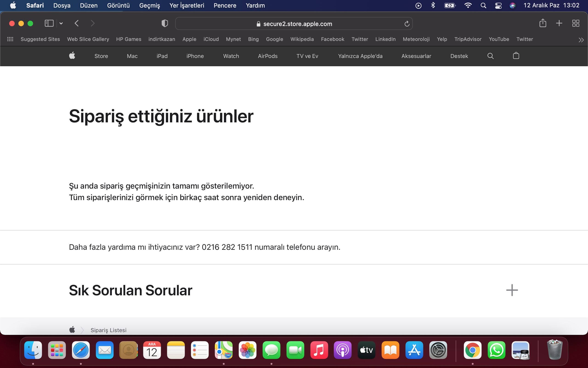The width and height of the screenshot is (588, 368).
Task: Open Store in Apple navigation
Action: [x=101, y=56]
